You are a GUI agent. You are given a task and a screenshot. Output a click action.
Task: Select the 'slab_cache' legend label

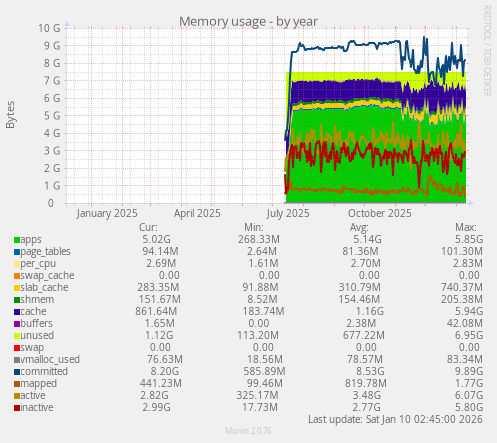tap(44, 288)
